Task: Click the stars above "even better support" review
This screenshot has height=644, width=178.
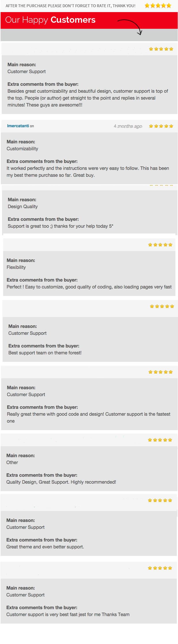Action: click(x=160, y=500)
